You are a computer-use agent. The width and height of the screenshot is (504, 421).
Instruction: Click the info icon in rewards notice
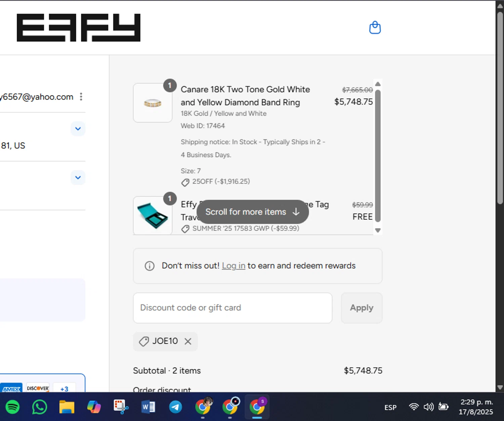(x=150, y=266)
